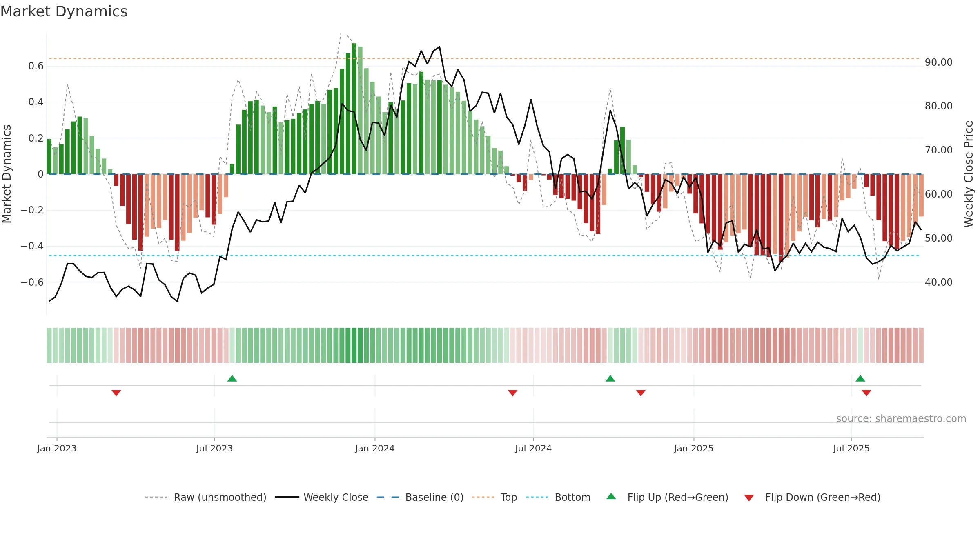Image resolution: width=980 pixels, height=551 pixels.
Task: Click the −0.2 left-axis tick label
Action: [32, 210]
